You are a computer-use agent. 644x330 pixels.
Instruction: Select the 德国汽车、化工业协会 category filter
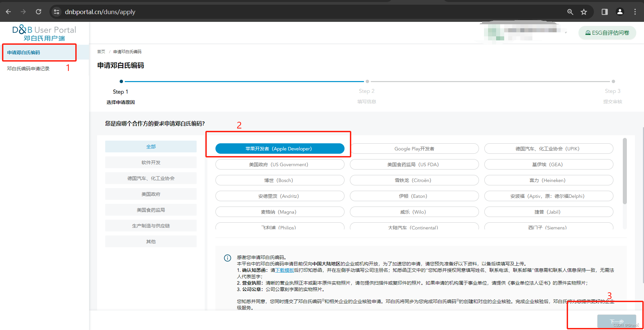pyautogui.click(x=151, y=178)
